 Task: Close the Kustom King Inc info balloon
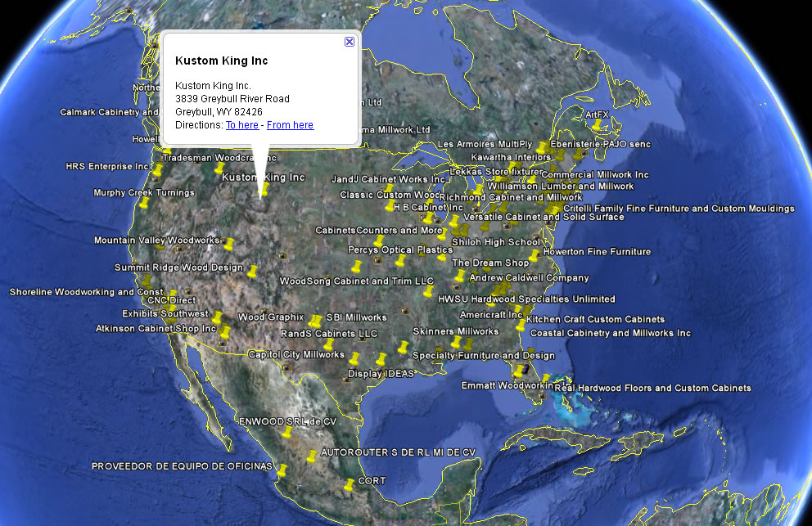click(350, 42)
